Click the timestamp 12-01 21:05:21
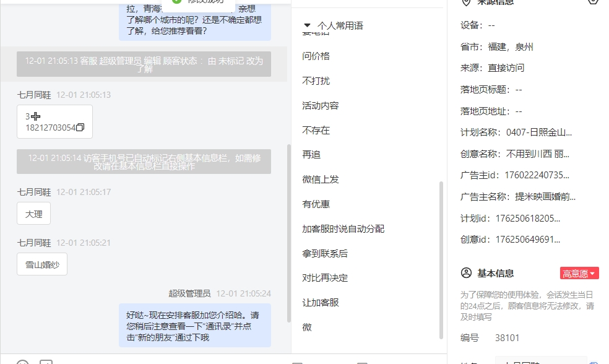Image resolution: width=609 pixels, height=364 pixels. point(84,243)
